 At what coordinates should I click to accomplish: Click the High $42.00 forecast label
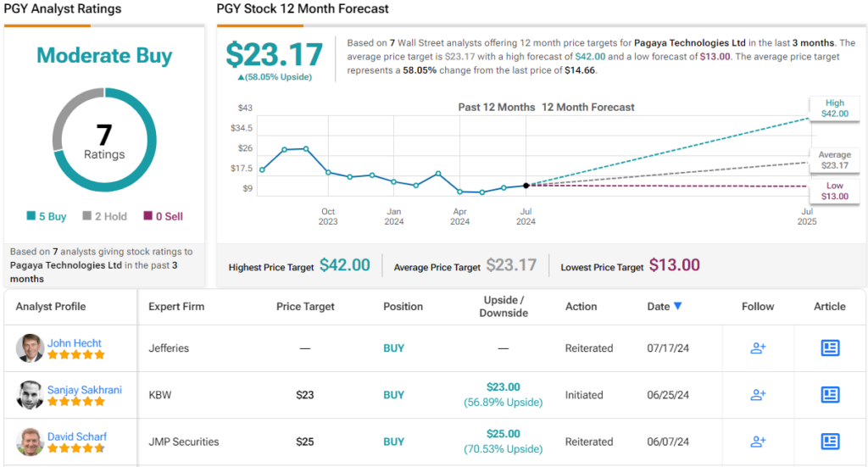pos(835,108)
